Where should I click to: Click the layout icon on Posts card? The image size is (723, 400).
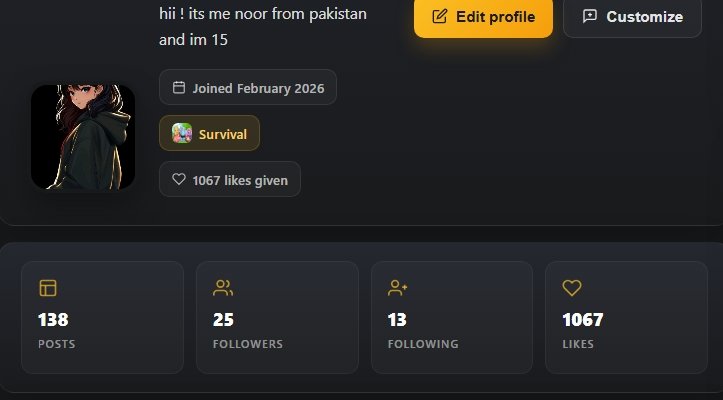click(x=48, y=288)
